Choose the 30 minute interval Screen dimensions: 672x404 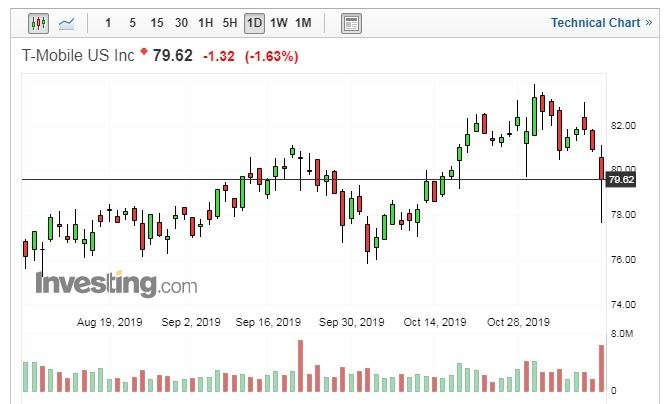coord(181,23)
